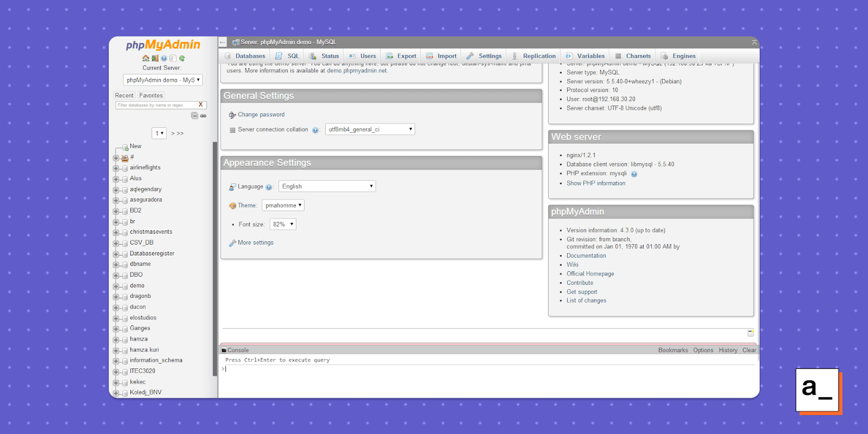The width and height of the screenshot is (868, 434).
Task: Open phpMyAdmin docs via the question mark icon
Action: point(164,58)
